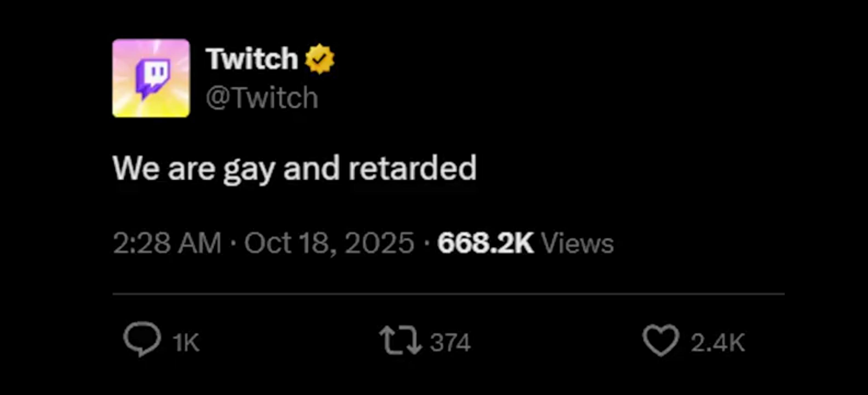Screen dimensions: 868x395
Task: Click the 374 reposts count
Action: [x=450, y=343]
